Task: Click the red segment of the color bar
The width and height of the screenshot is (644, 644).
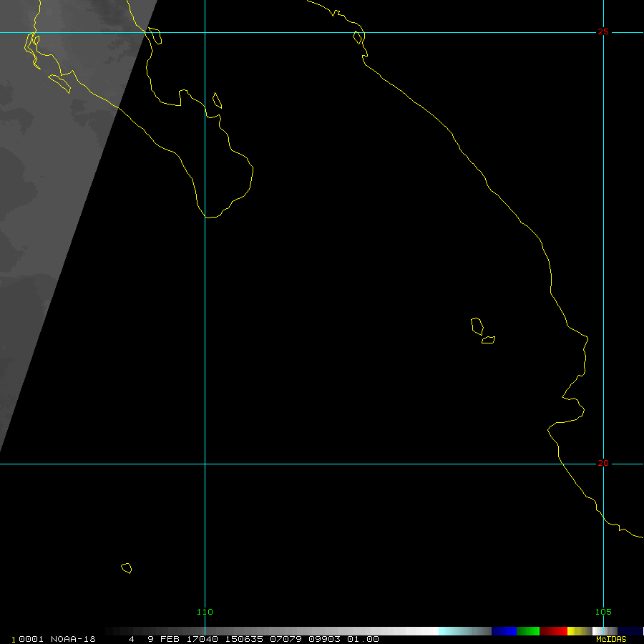Action: coord(553,631)
